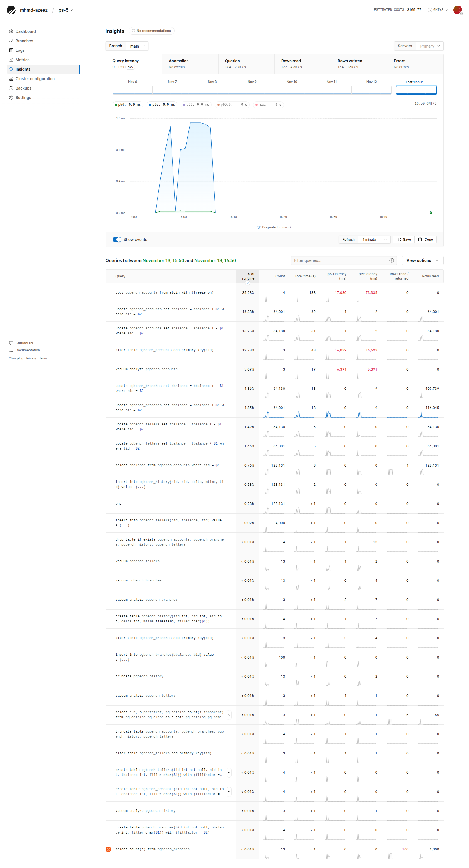
Task: Click the orange warning icon beside select count
Action: coord(108,849)
